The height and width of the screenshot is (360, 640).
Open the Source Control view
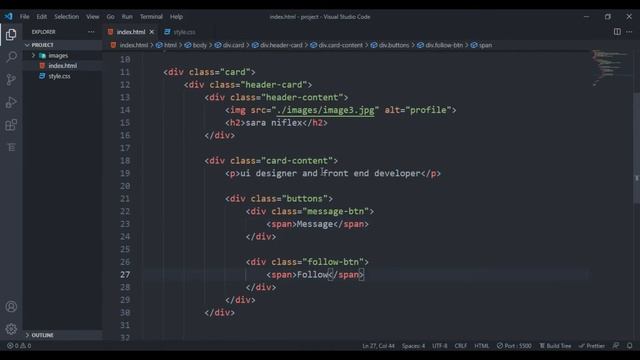[x=11, y=79]
